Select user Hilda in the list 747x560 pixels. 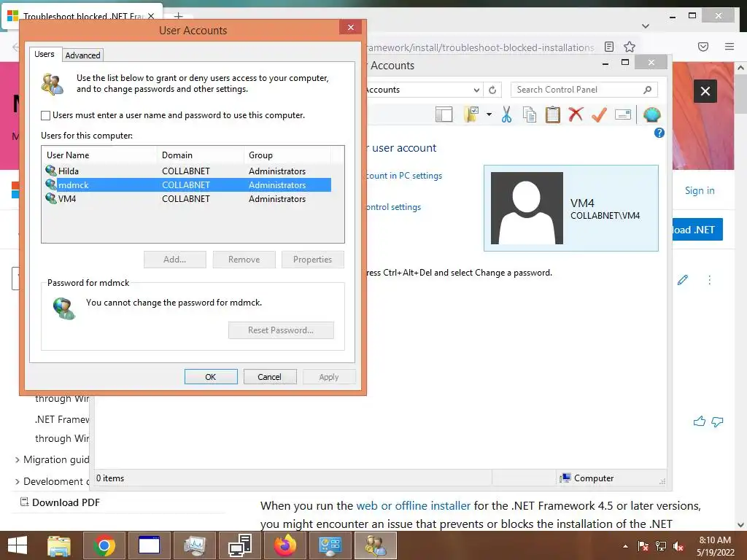click(187, 171)
